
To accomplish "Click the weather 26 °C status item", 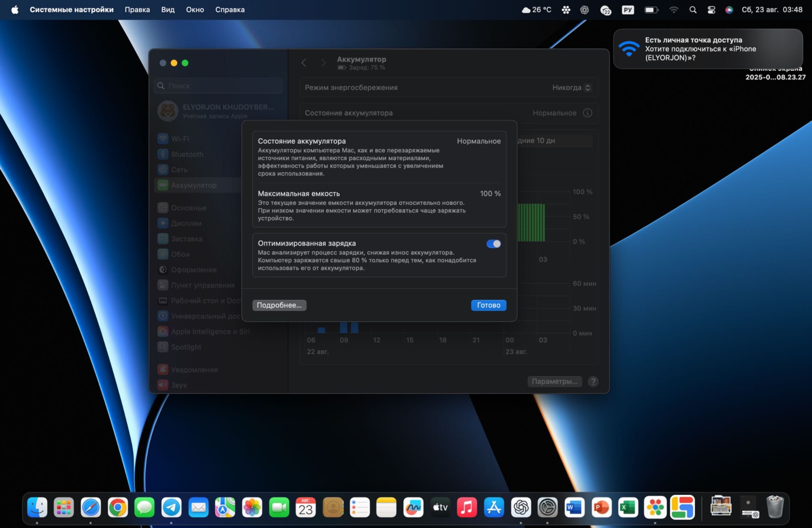I will pyautogui.click(x=536, y=10).
